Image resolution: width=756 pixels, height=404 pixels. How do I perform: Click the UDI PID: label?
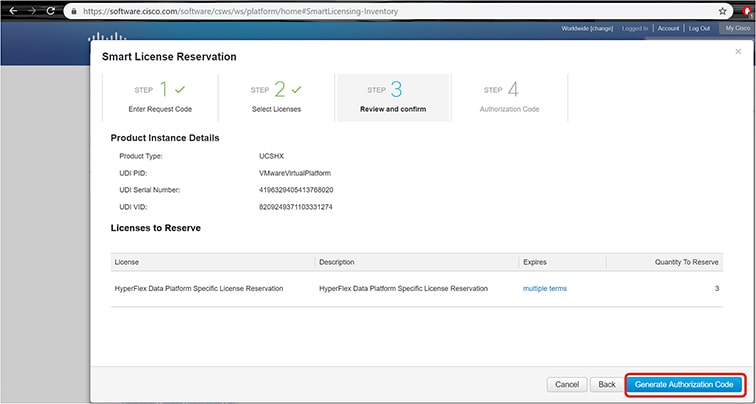click(133, 173)
